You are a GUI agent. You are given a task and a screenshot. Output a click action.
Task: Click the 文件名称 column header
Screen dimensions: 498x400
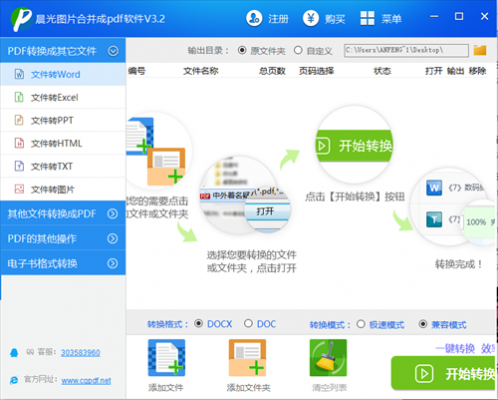pyautogui.click(x=201, y=71)
